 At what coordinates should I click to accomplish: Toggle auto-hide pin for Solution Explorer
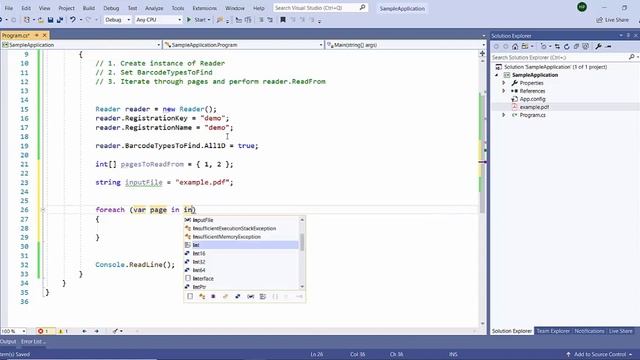[629, 36]
